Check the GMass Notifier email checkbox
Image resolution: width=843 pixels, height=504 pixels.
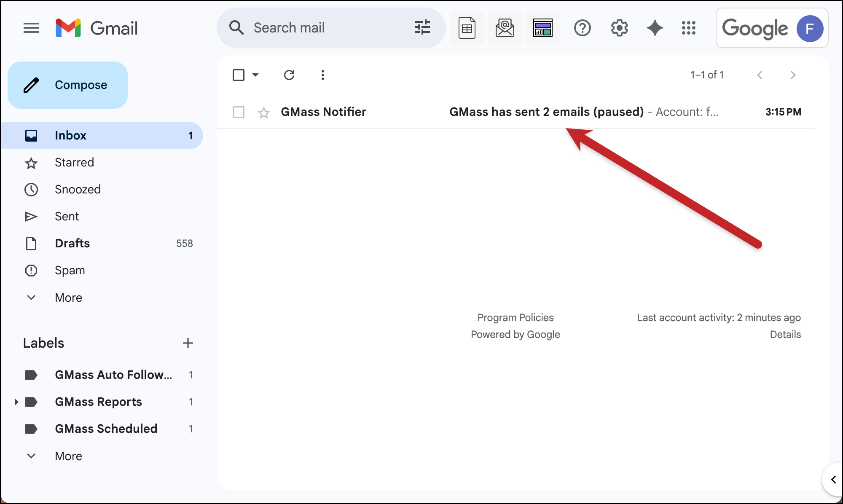click(239, 112)
